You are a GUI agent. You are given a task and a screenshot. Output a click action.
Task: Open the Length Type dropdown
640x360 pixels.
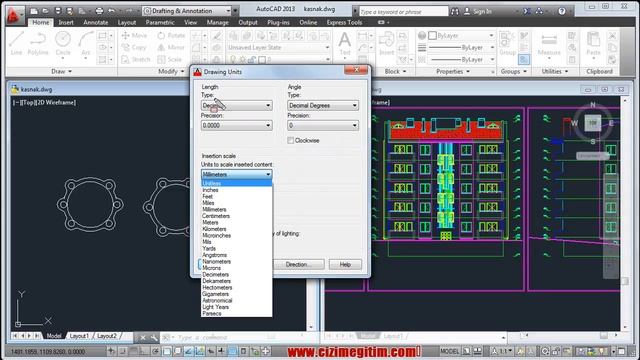coord(236,105)
